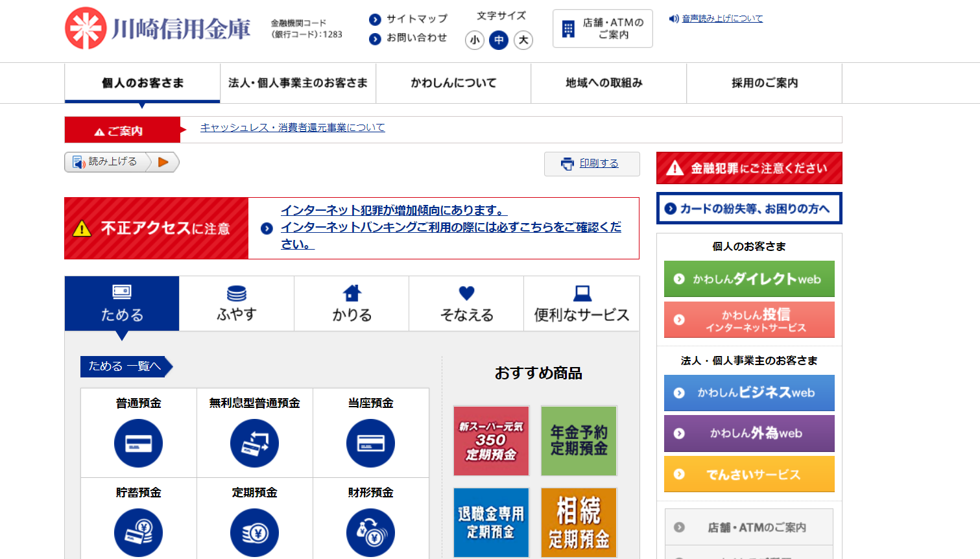Select the 当座預金 circular icon
Viewport: 980px width, 559px height.
(370, 444)
